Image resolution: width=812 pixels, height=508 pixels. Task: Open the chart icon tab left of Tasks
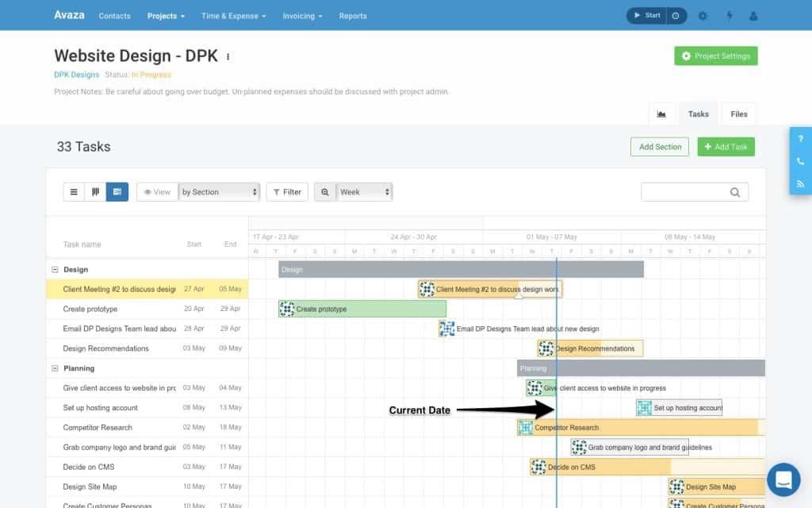[662, 114]
